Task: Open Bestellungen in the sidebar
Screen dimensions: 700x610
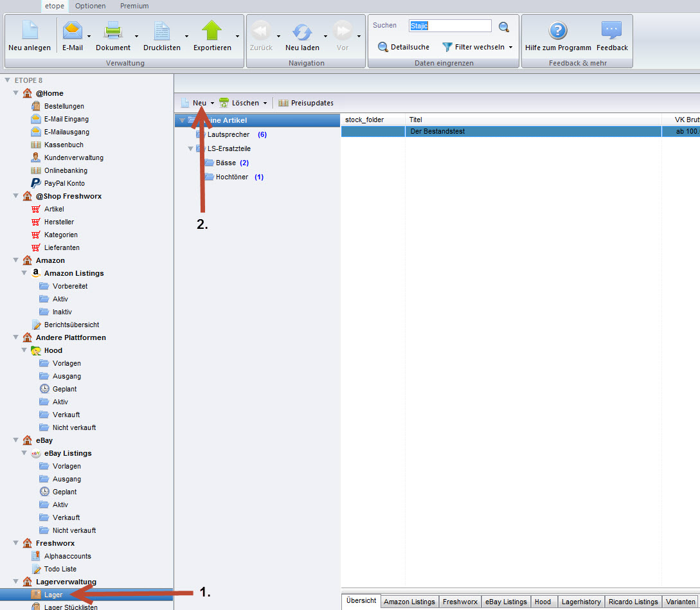Action: (64, 106)
